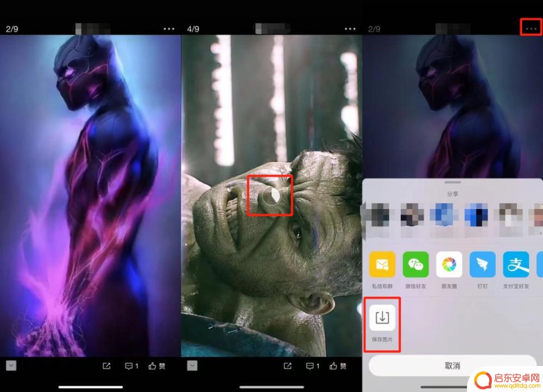The height and width of the screenshot is (392, 543).
Task: Open the three-dot menu on the left 2/9 screen
Action: click(169, 29)
